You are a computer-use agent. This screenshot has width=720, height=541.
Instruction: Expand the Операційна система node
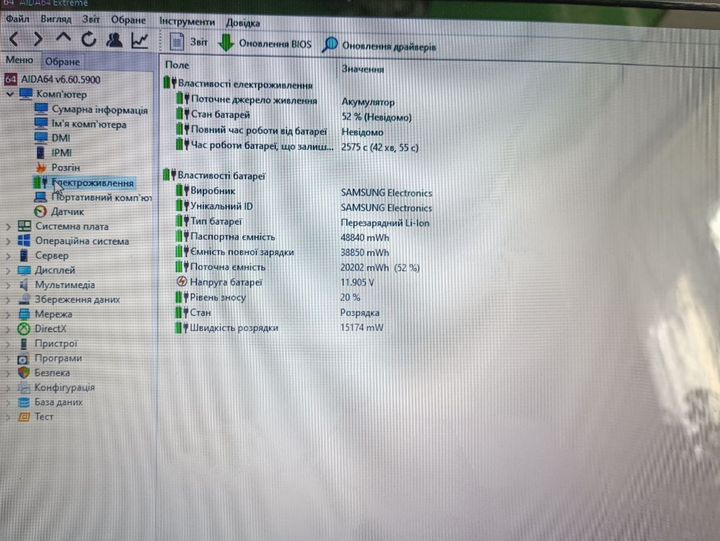pyautogui.click(x=8, y=241)
